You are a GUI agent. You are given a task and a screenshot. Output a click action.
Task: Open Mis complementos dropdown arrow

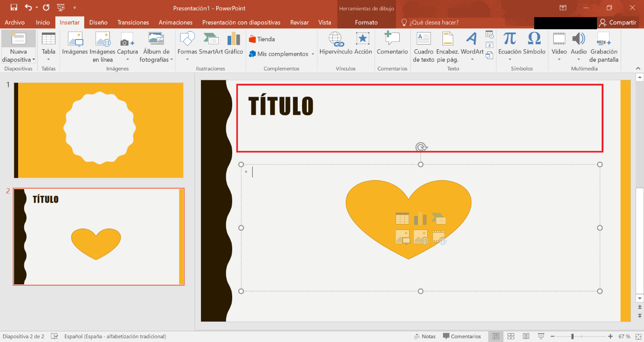coord(313,54)
